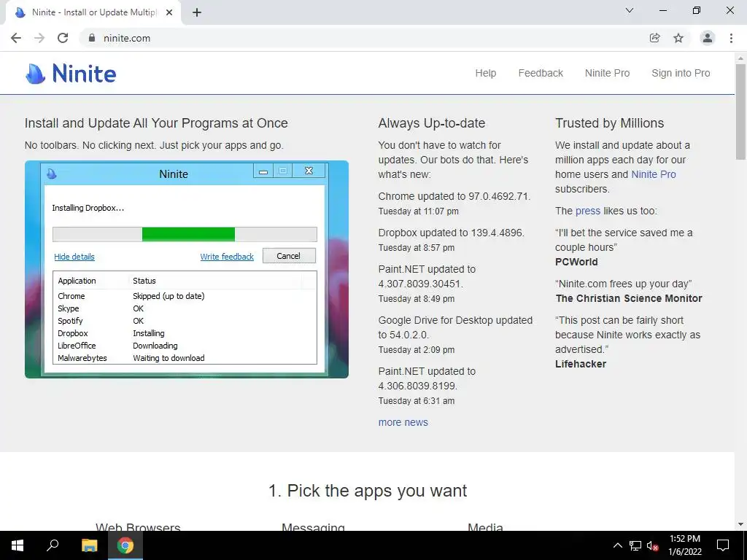Open the Windows Start menu
This screenshot has width=747, height=560.
click(x=18, y=545)
